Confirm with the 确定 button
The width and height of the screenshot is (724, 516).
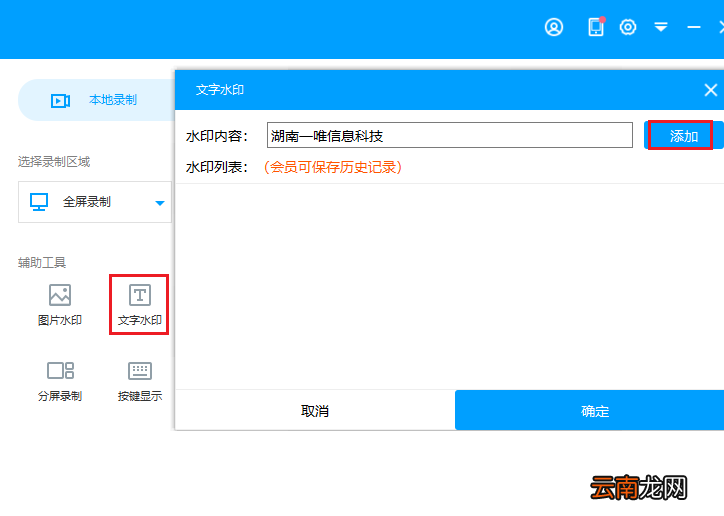point(590,410)
